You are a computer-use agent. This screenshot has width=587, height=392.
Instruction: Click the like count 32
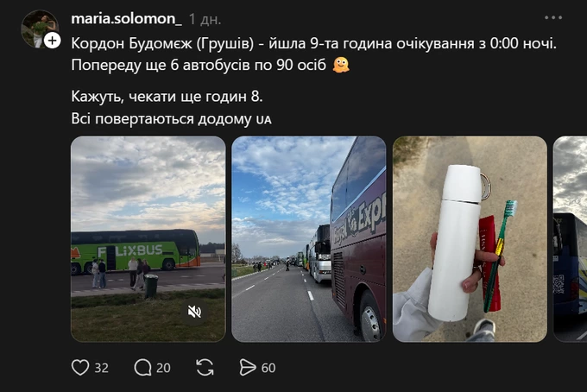tap(102, 368)
